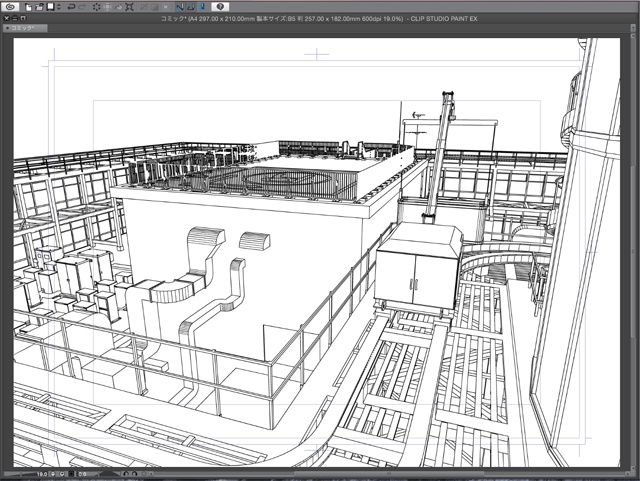Click the 19.0 zoom value field

42,474
